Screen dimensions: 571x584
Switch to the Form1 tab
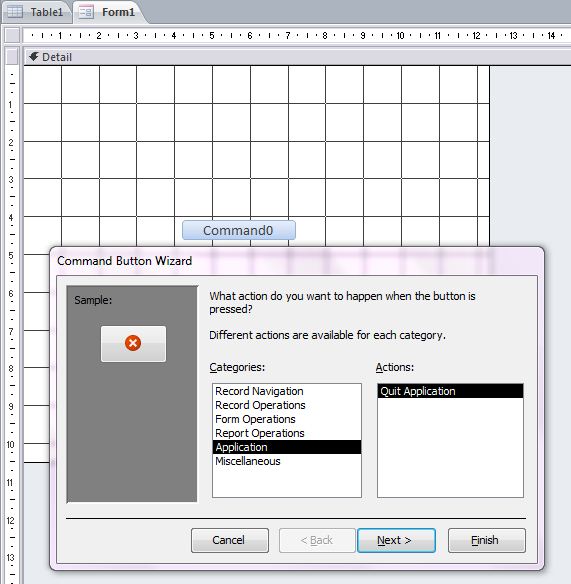[x=109, y=12]
